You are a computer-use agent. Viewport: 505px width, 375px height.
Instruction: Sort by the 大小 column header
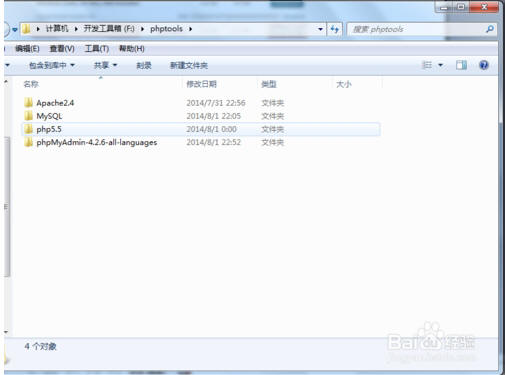point(344,84)
